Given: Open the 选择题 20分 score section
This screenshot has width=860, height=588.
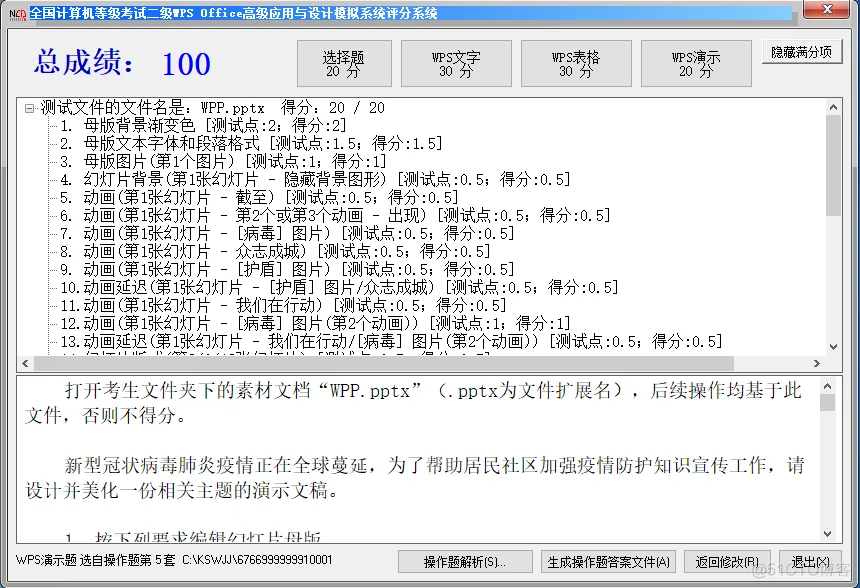Looking at the screenshot, I should coord(344,64).
